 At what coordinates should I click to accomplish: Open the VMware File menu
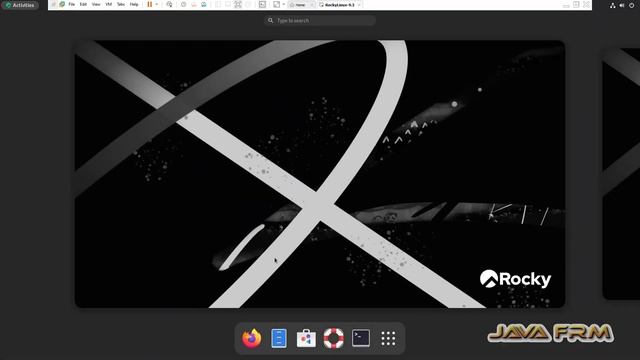coord(71,4)
